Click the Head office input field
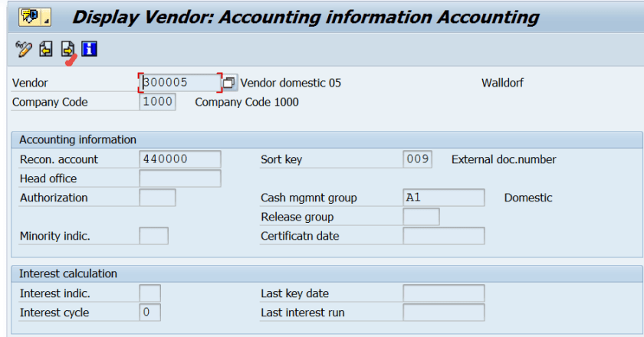 pyautogui.click(x=180, y=178)
